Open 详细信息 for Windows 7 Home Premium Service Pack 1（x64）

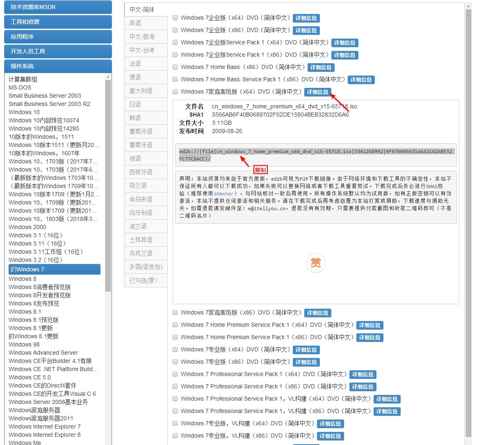point(369,325)
